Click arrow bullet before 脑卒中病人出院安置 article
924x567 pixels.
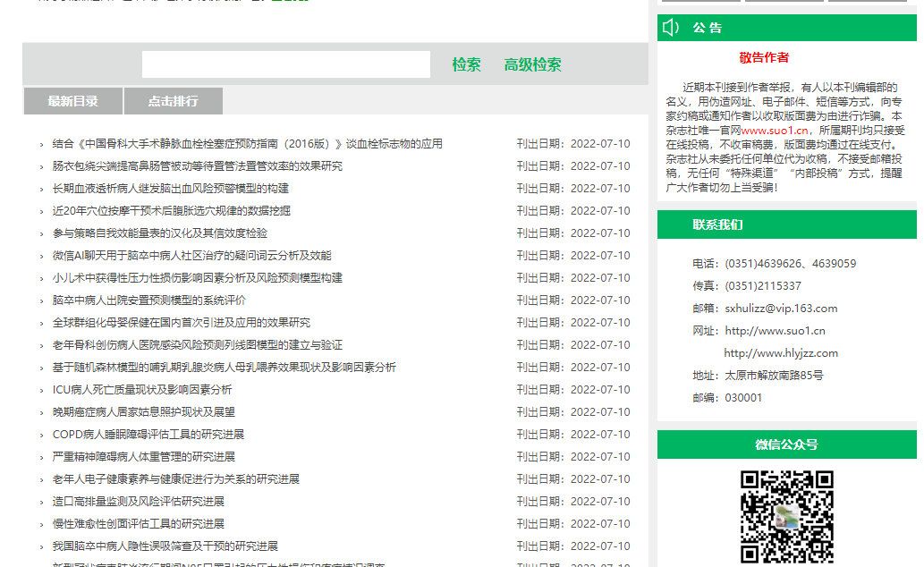point(41,301)
